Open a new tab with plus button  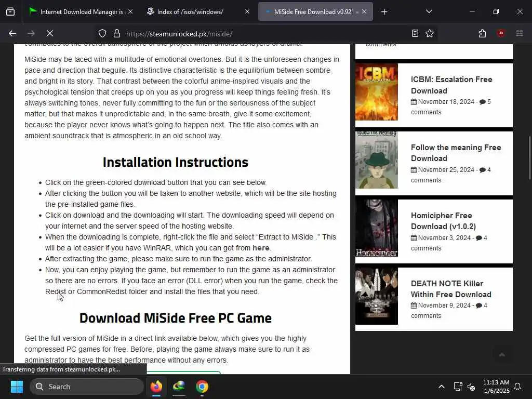(384, 12)
